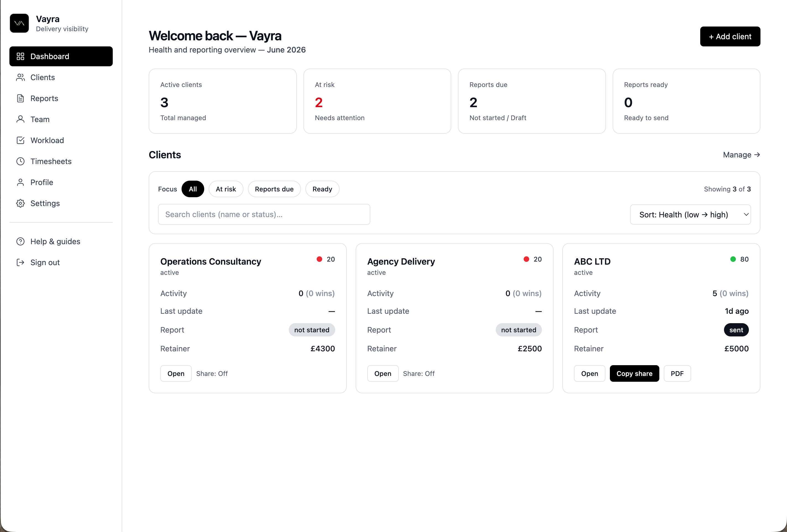The image size is (787, 532).
Task: Click the 'Showing 3 of 3' text
Action: point(727,189)
